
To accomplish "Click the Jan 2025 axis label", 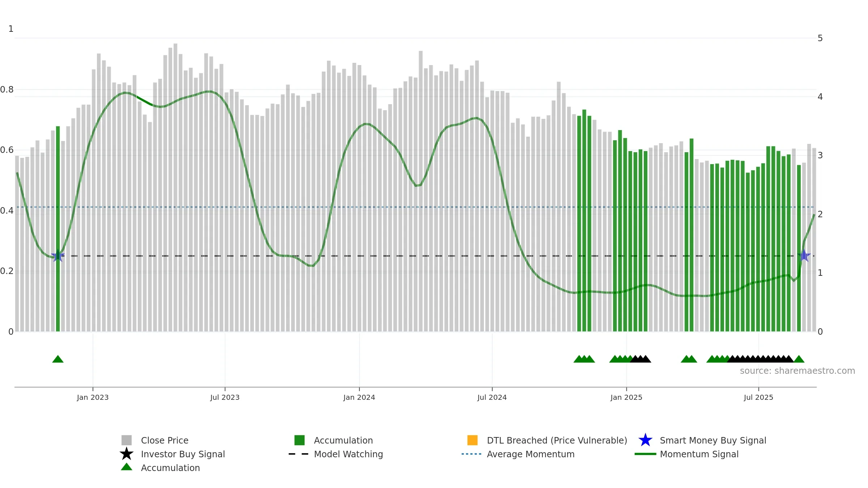I will 626,397.
